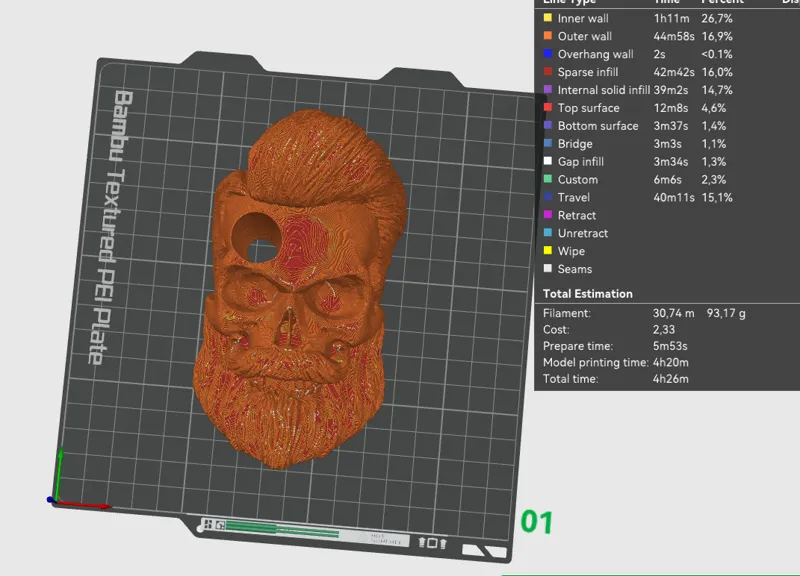Click Travel time 40m11s
This screenshot has width=800, height=576.
(674, 197)
